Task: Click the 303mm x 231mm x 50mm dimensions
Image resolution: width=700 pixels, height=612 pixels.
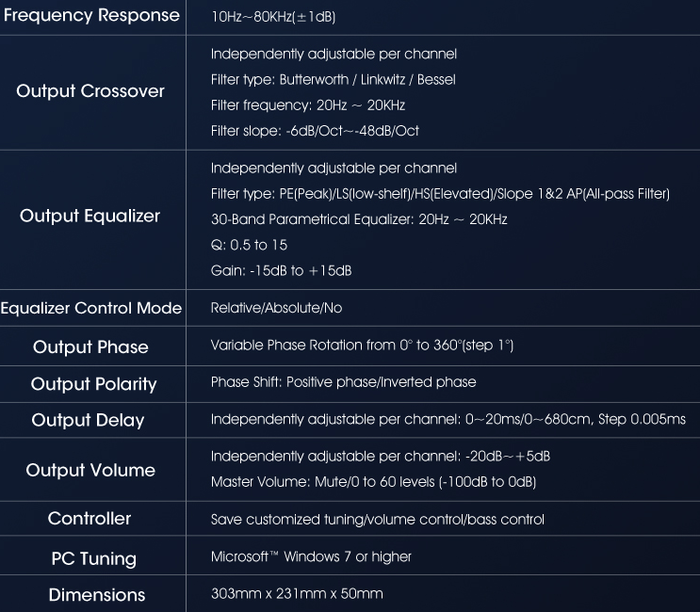Action: (x=297, y=594)
